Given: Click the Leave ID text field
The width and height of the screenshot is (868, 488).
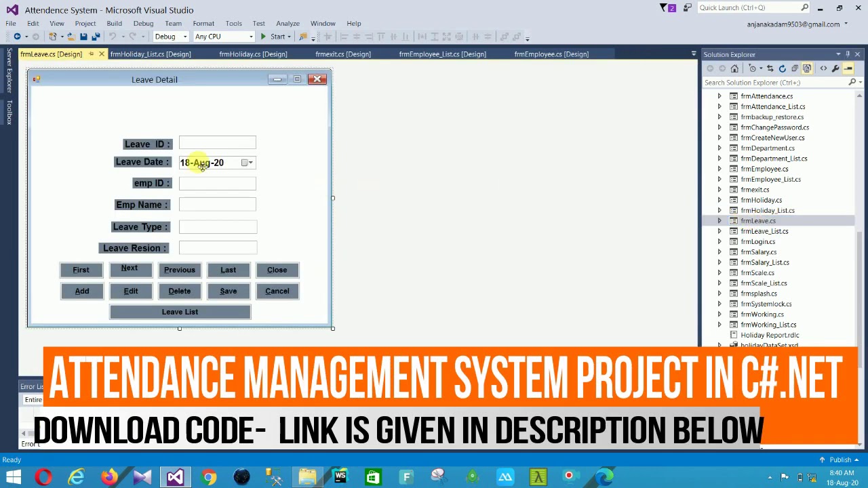Looking at the screenshot, I should 218,143.
